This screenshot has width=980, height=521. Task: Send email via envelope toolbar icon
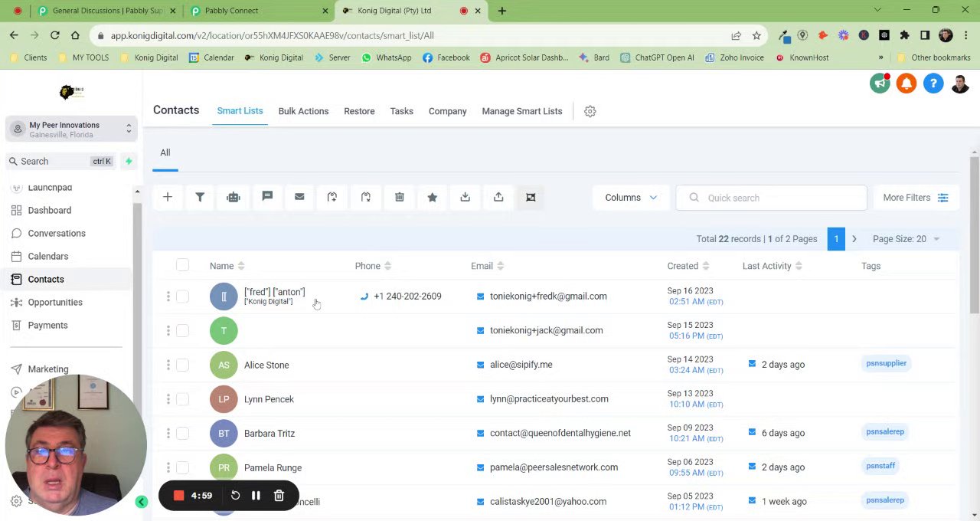[x=299, y=198]
